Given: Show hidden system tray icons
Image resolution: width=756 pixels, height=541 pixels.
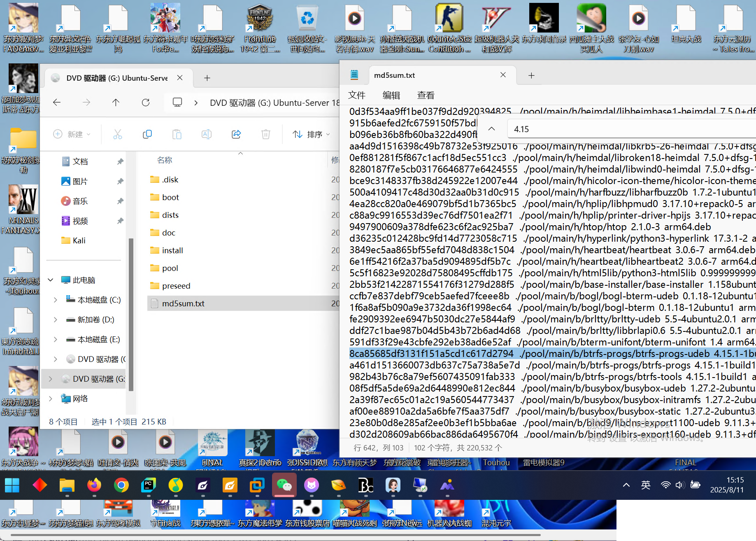Looking at the screenshot, I should (626, 485).
